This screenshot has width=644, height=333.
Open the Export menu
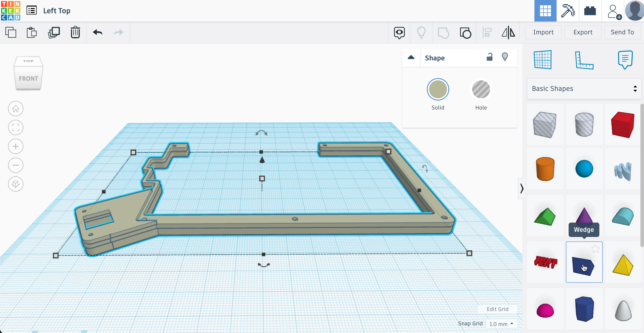583,32
